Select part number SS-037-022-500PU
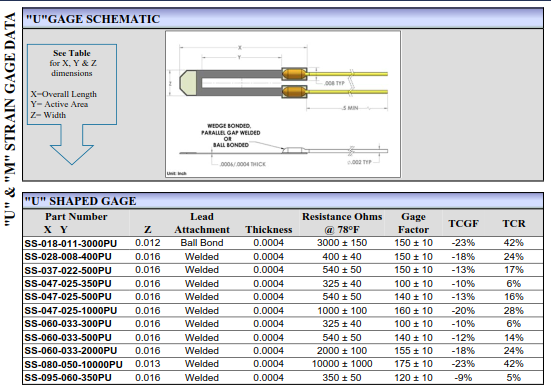 [68, 271]
